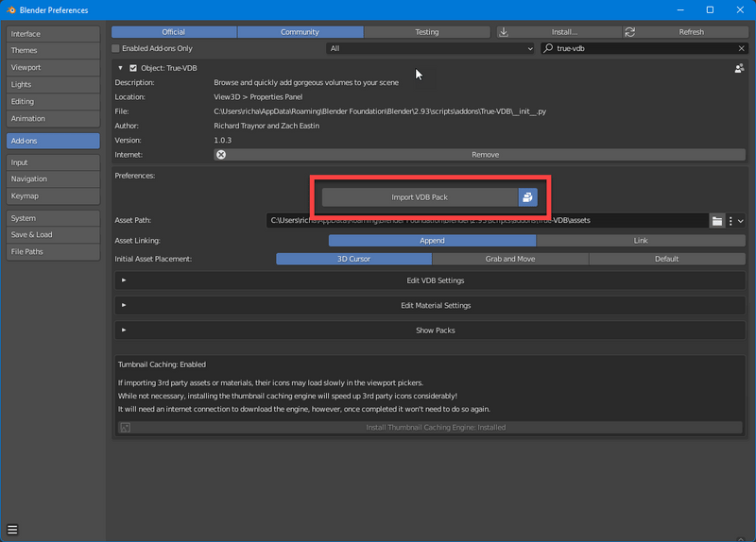The width and height of the screenshot is (756, 542).
Task: Collapse the Object: True-VDB add-on details
Action: click(x=120, y=68)
